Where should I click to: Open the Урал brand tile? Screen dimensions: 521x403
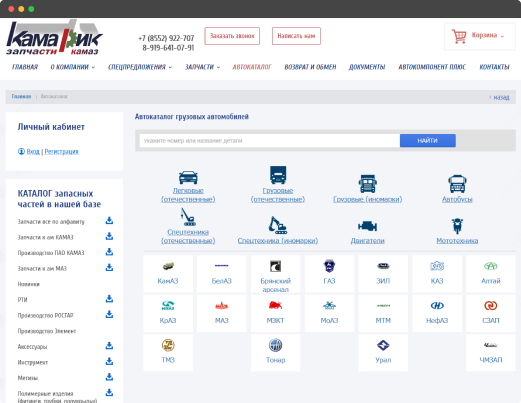(x=383, y=353)
